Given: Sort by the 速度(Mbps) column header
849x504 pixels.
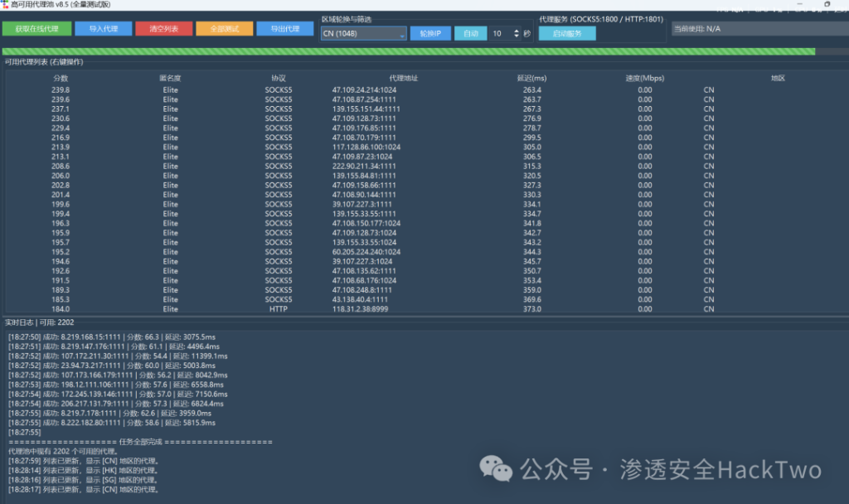Looking at the screenshot, I should click(x=644, y=78).
